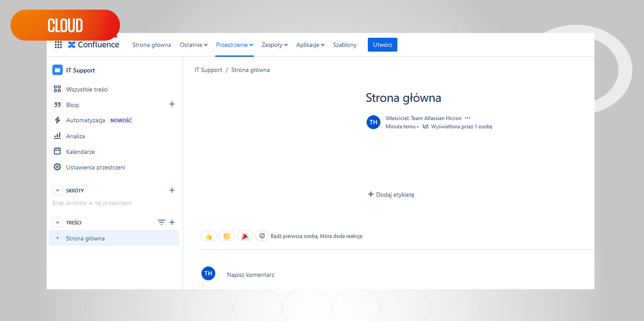
Task: Open the app switcher grid icon
Action: (x=58, y=45)
